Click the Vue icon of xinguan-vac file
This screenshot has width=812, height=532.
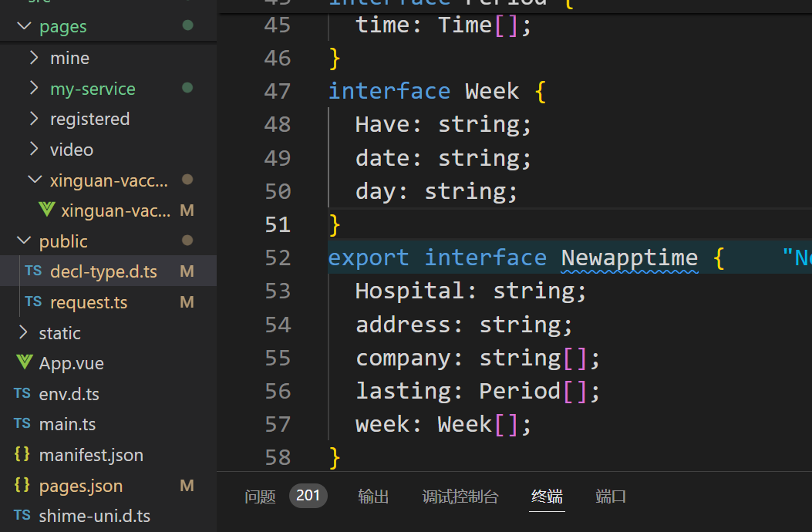pyautogui.click(x=46, y=210)
